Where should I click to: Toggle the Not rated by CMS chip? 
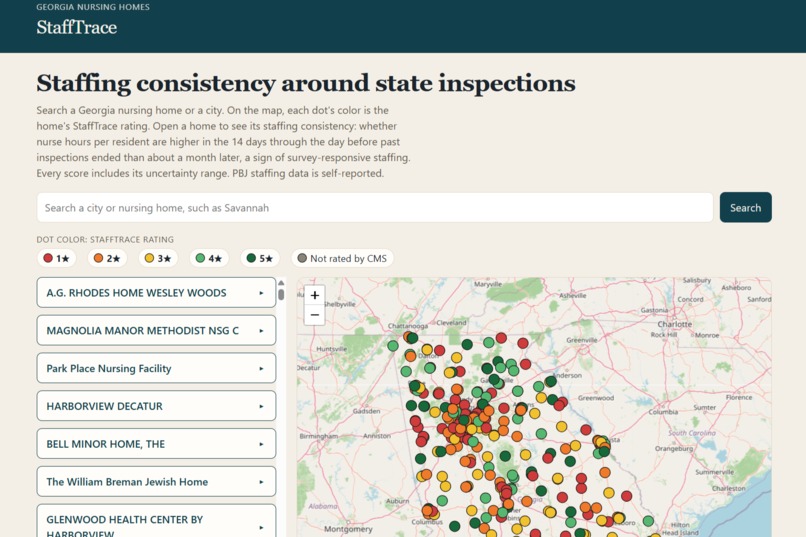click(342, 258)
